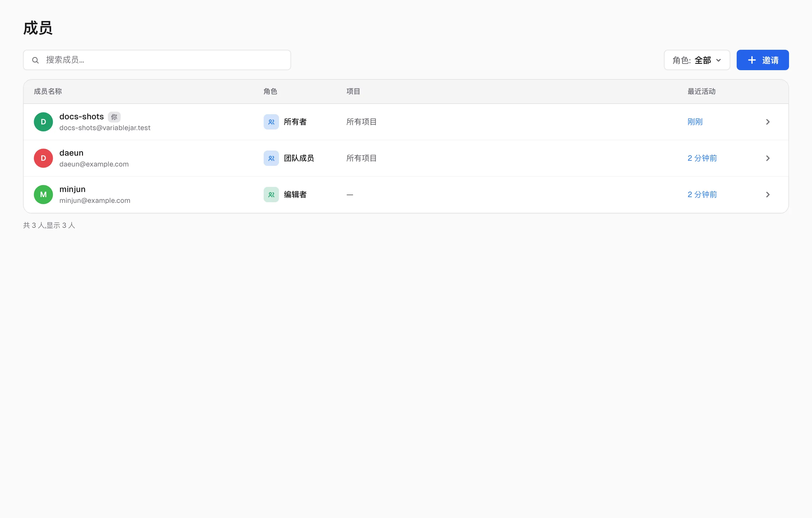The image size is (812, 518).
Task: Click the 成员 page heading
Action: (38, 28)
